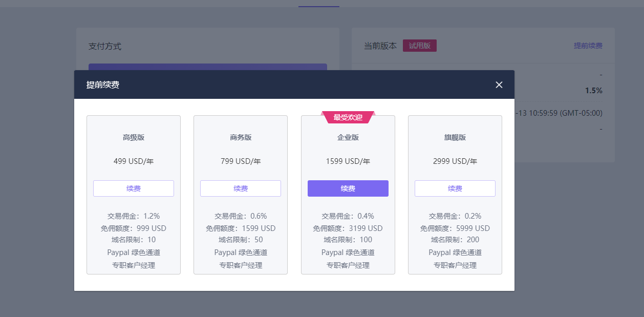Viewport: 644px width, 317px height.
Task: Click the 499 USD/年 price
Action: click(x=134, y=161)
